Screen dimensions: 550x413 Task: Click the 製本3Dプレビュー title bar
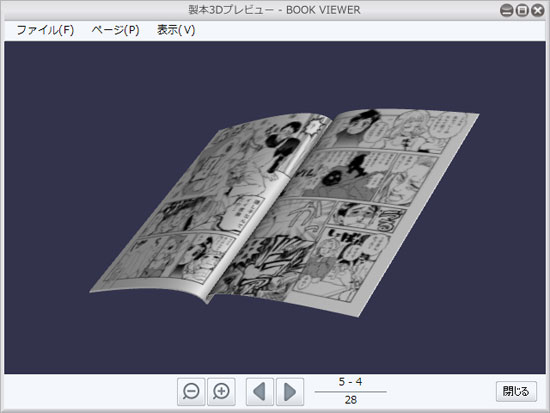click(x=274, y=10)
